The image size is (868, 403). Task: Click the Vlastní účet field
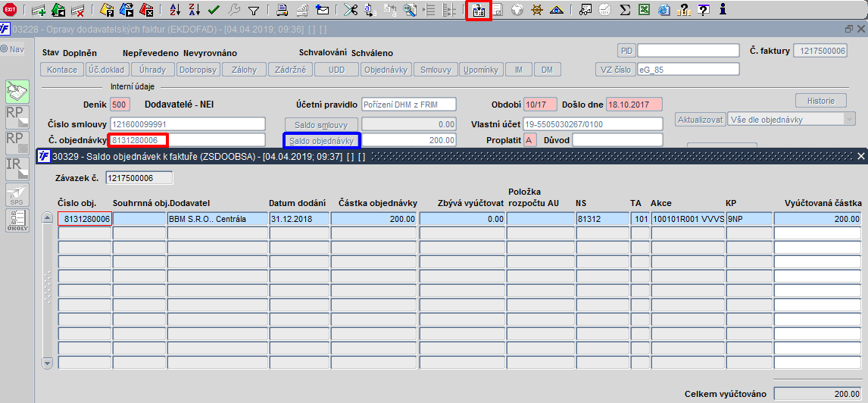(x=592, y=124)
